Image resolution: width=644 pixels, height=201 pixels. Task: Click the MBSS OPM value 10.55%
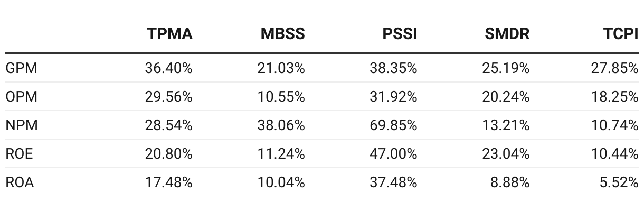(x=281, y=97)
